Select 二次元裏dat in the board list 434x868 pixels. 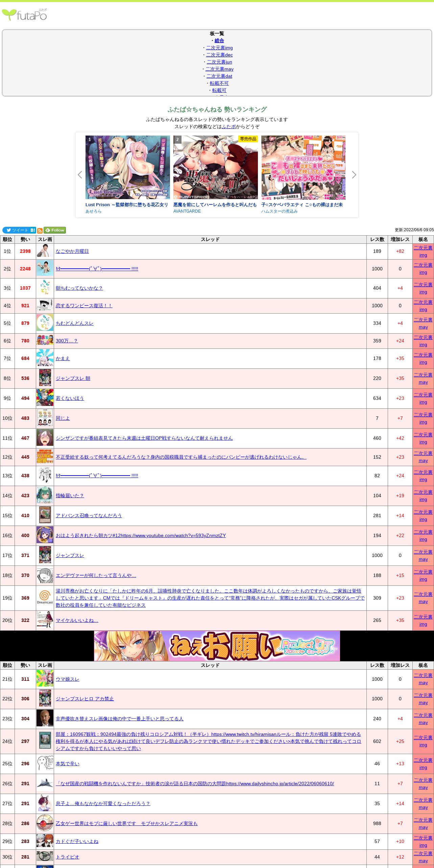219,76
